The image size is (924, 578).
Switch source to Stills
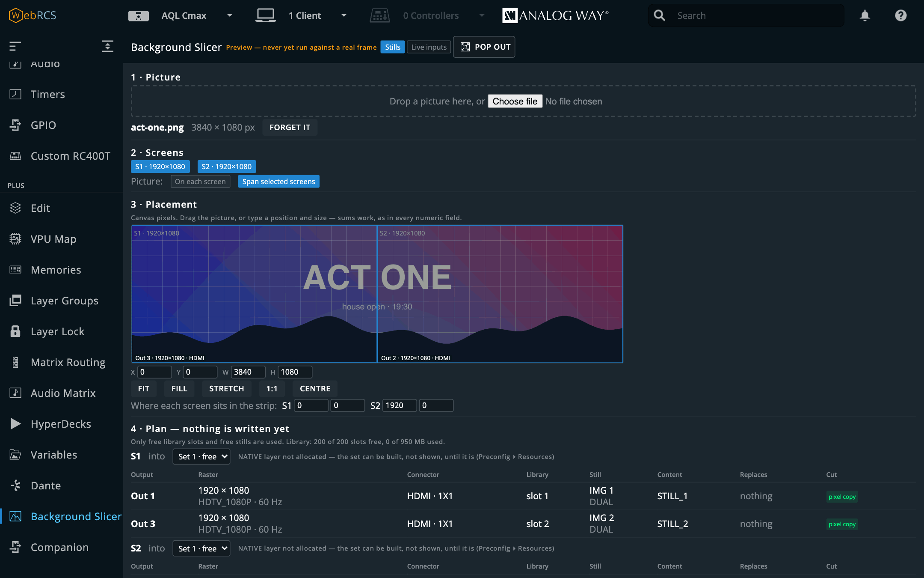pyautogui.click(x=393, y=47)
